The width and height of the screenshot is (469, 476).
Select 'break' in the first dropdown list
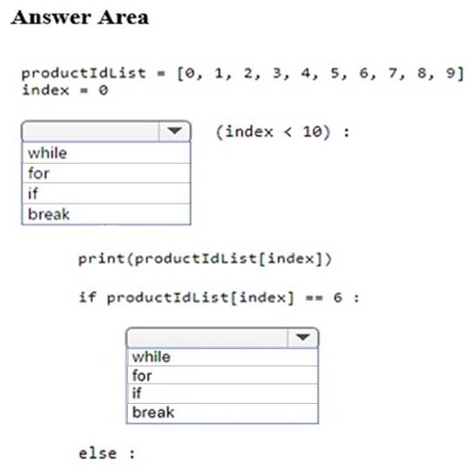(106, 214)
